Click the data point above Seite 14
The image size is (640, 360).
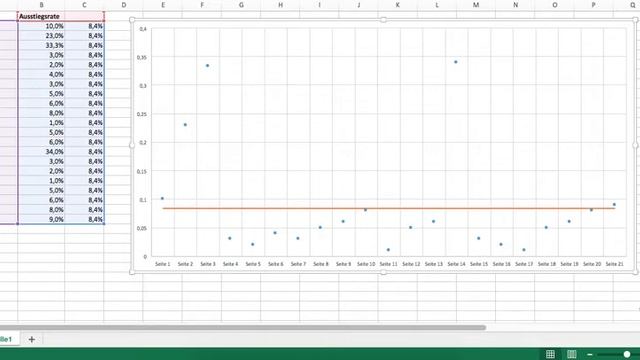[x=456, y=62]
